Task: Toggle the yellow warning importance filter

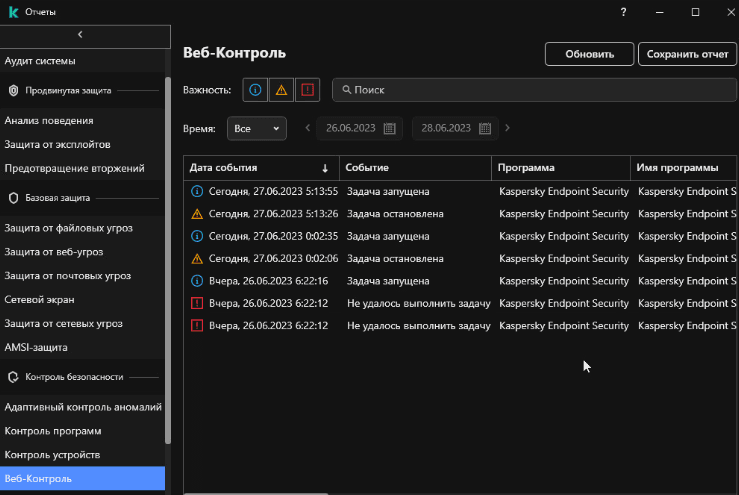Action: coord(282,90)
